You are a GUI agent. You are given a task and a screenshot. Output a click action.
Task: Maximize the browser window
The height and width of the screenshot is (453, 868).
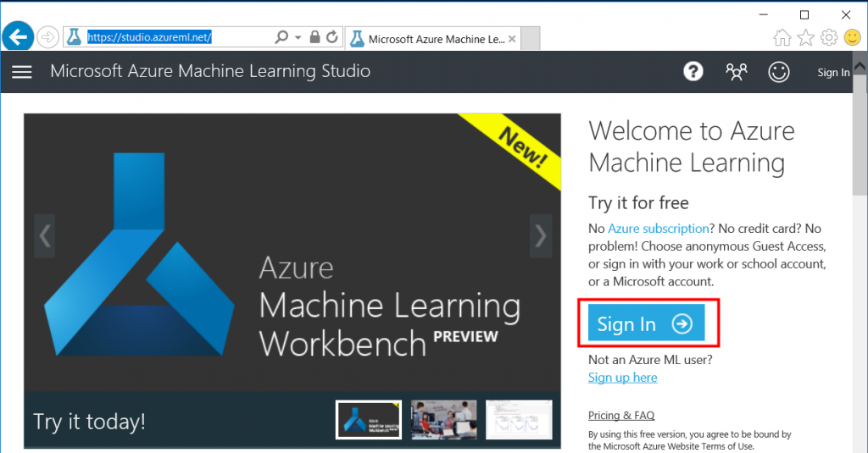click(x=804, y=14)
